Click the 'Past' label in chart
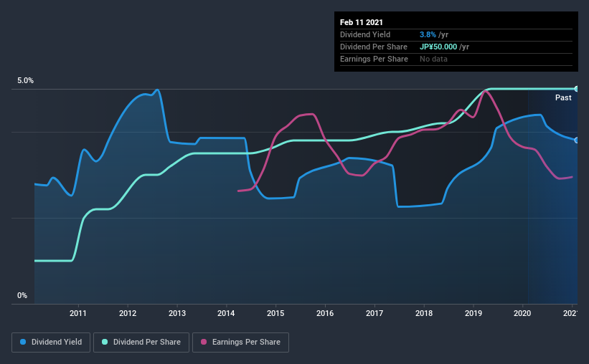Image resolution: width=589 pixels, height=364 pixels. point(563,97)
